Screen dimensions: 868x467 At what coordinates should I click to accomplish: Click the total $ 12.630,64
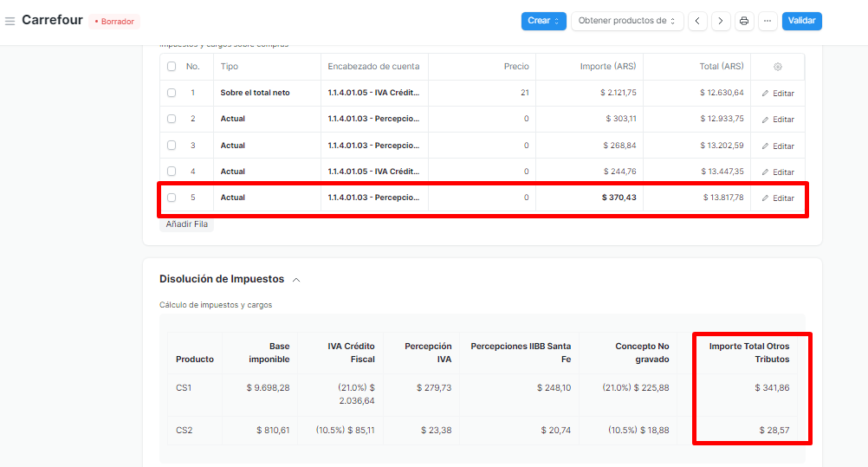(722, 93)
